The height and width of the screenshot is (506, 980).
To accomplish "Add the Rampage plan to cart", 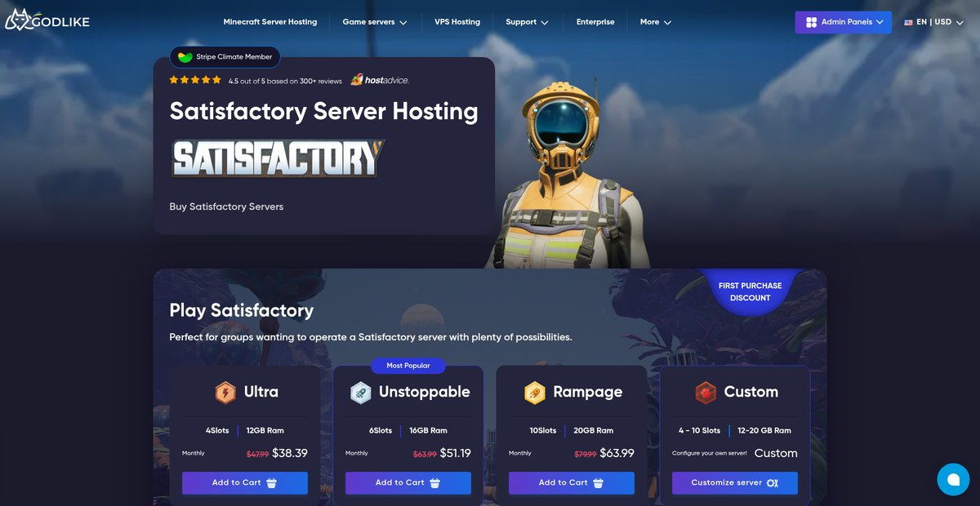I will point(572,483).
